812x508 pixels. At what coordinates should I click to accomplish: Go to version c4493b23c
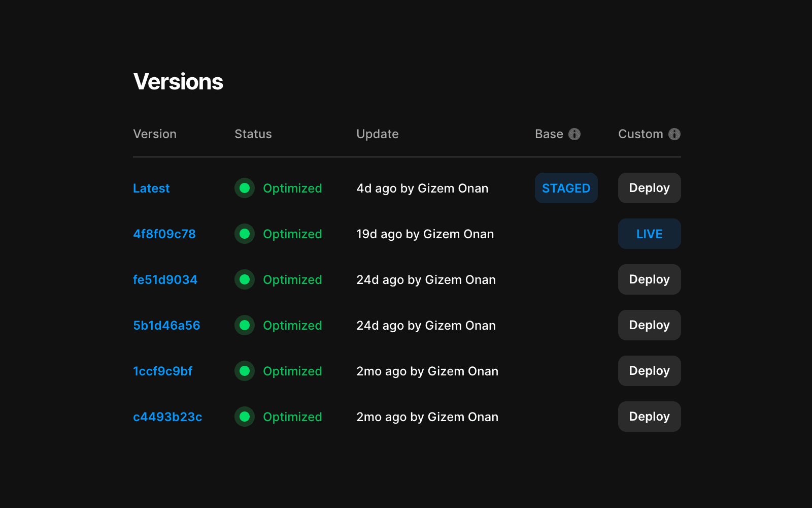167,417
